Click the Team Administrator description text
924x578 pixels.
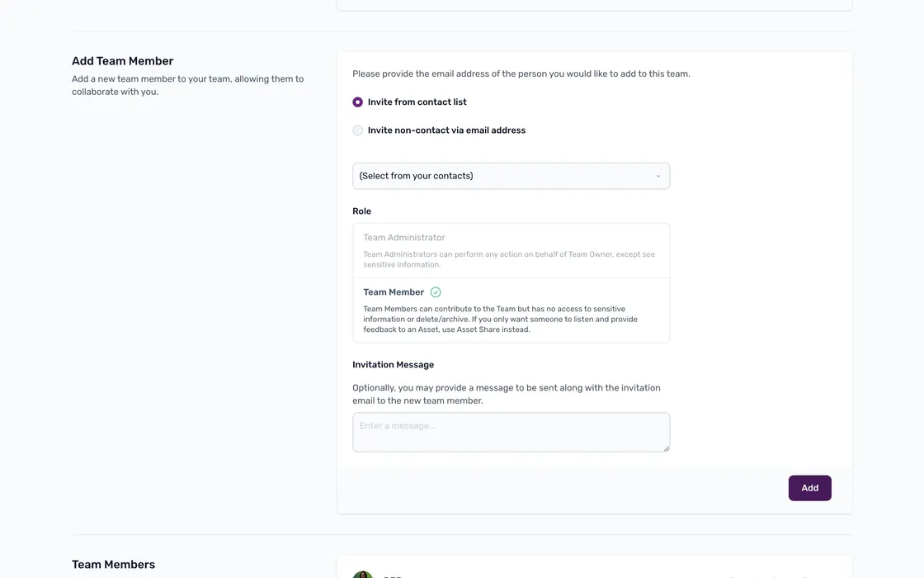click(x=509, y=259)
